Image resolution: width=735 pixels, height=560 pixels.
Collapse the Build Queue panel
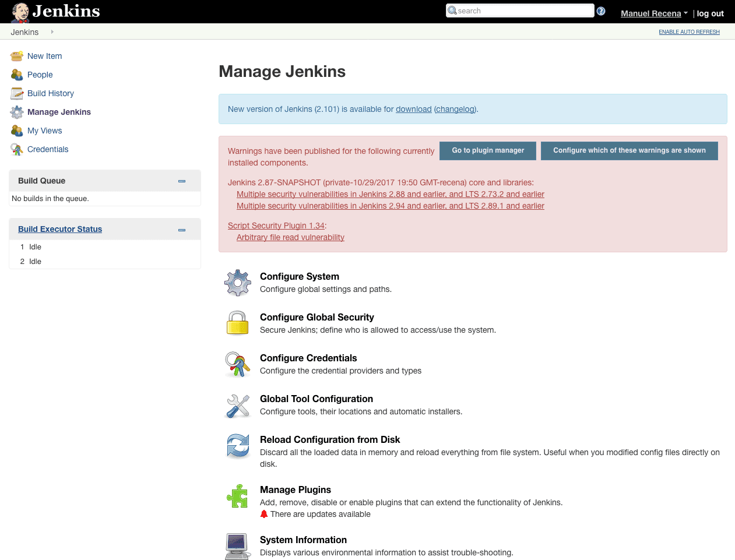tap(181, 182)
